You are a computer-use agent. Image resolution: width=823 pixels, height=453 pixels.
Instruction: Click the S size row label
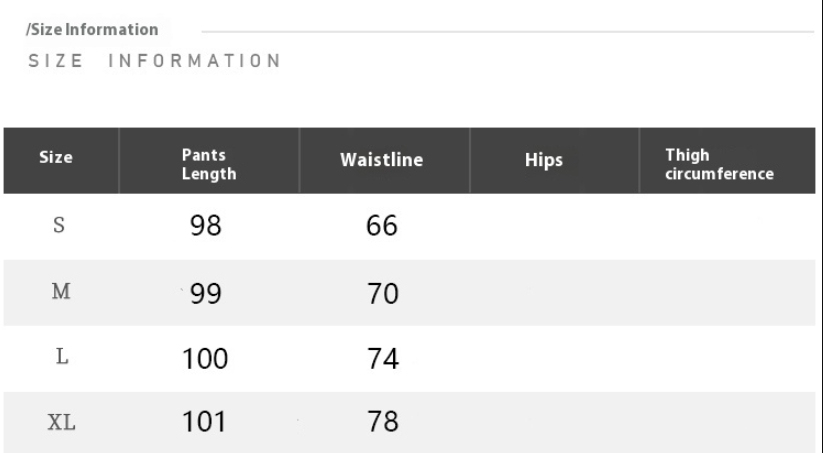(x=59, y=225)
